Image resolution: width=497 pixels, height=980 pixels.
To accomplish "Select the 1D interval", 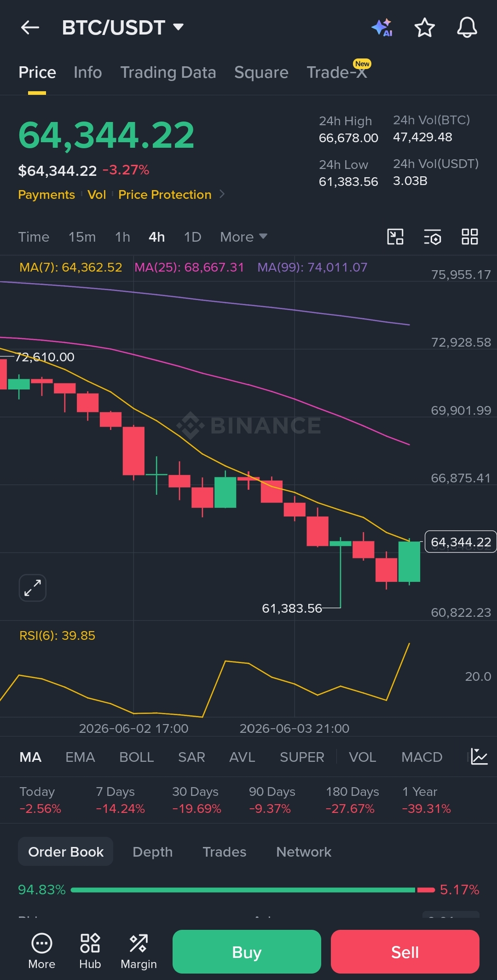I will click(x=192, y=237).
